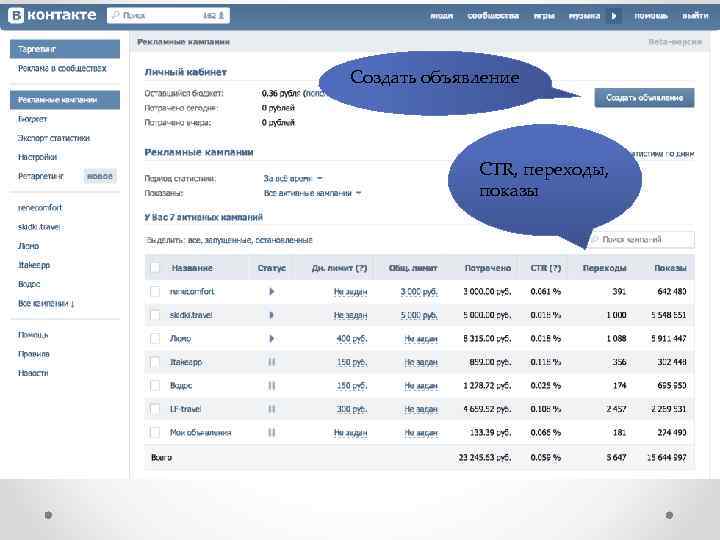The image size is (720, 540).
Task: Open the 'Все активные кампании' dropdown
Action: tap(313, 193)
